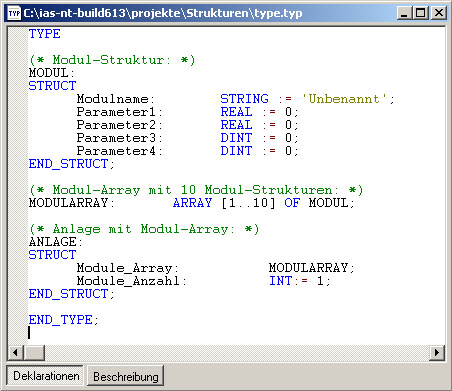Image resolution: width=452 pixels, height=391 pixels.
Task: Click the left scroll arrow of horizontal scrollbar
Action: (15, 353)
